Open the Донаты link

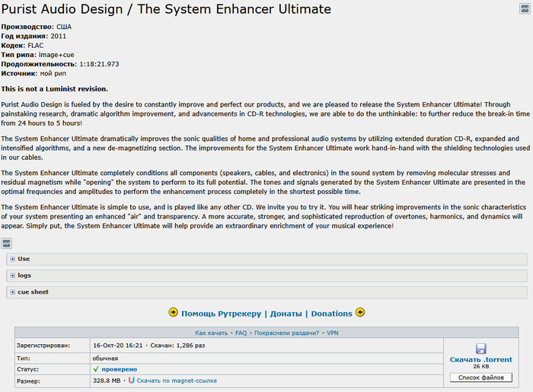[287, 313]
